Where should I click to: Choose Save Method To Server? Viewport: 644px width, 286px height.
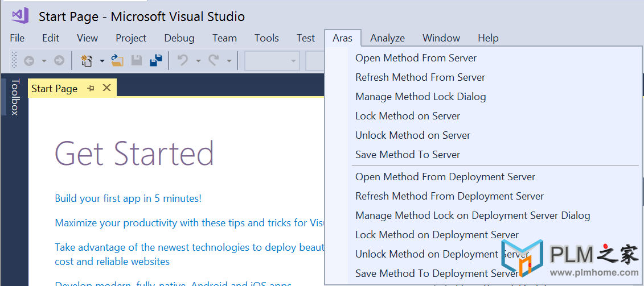tap(408, 154)
